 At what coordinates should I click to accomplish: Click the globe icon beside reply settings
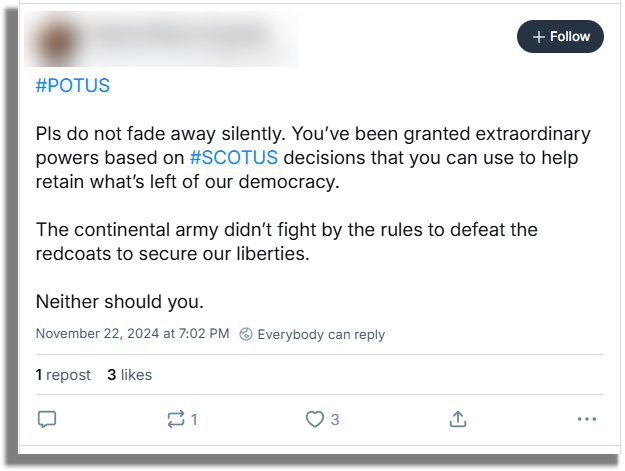246,334
